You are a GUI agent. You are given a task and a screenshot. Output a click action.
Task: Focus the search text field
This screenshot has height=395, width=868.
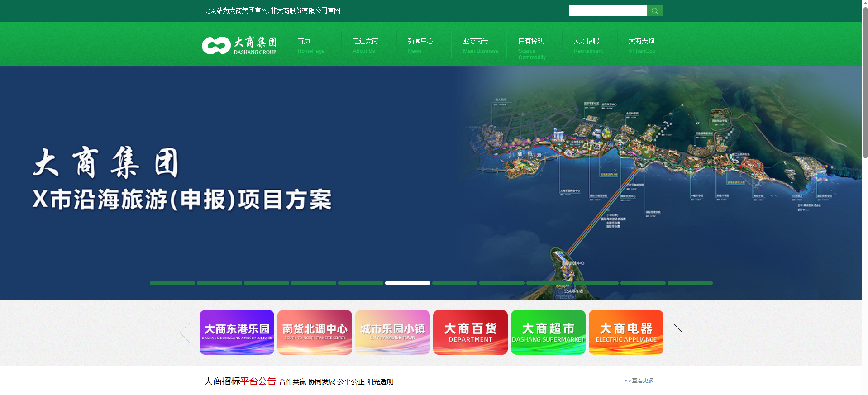coord(607,11)
